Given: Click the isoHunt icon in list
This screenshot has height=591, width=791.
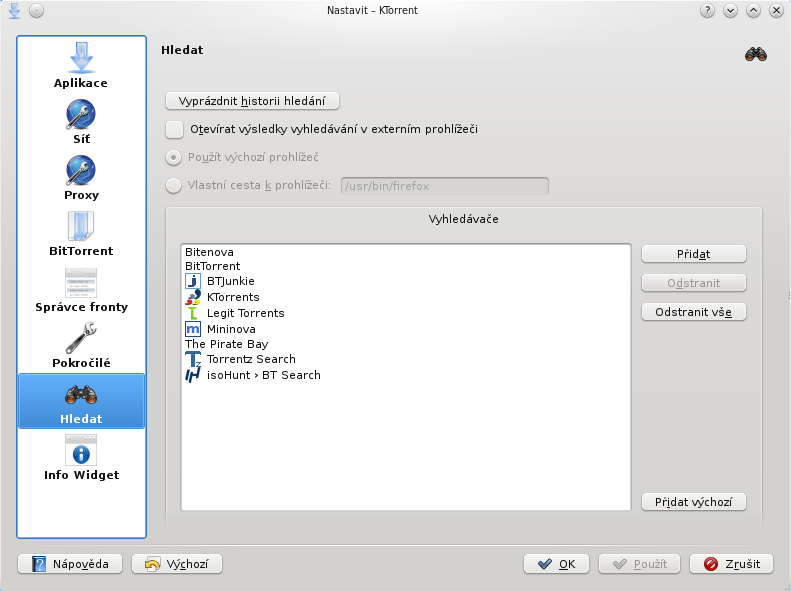Looking at the screenshot, I should 193,375.
